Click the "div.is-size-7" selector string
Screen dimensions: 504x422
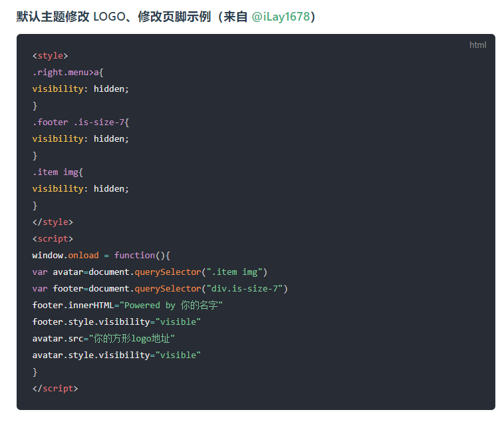pyautogui.click(x=246, y=289)
